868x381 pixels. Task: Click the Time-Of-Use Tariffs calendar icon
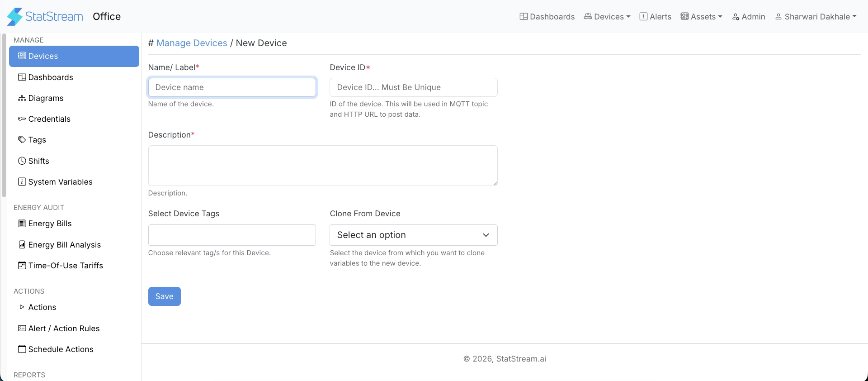(22, 265)
